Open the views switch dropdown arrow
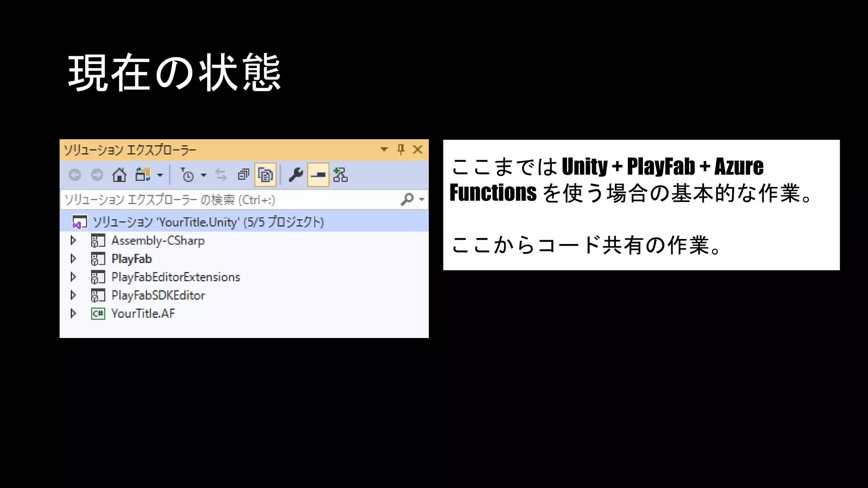868x488 pixels. [160, 175]
